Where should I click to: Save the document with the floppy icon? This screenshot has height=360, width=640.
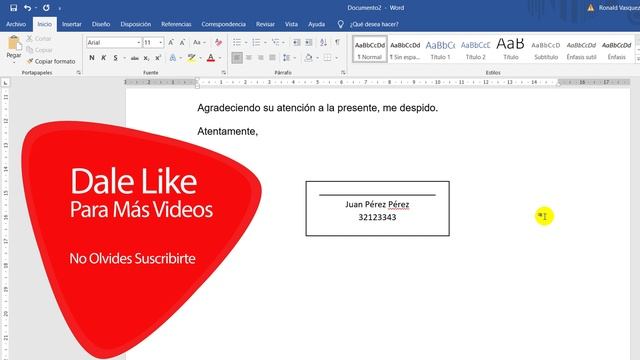point(13,8)
